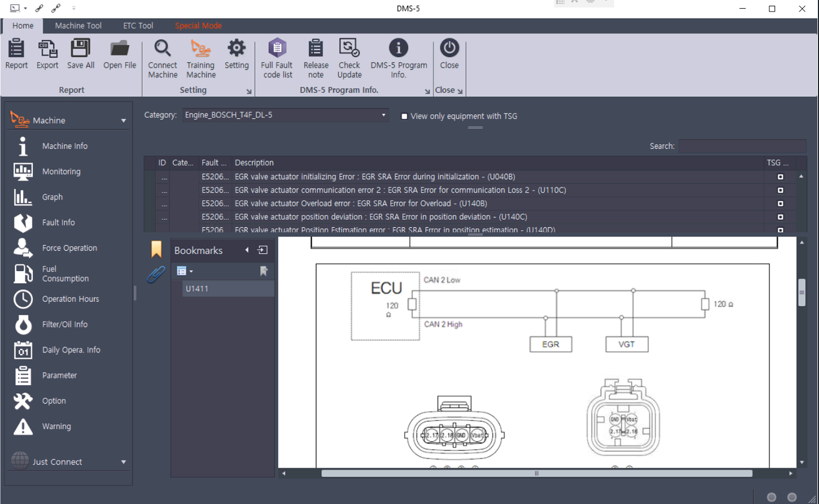This screenshot has width=819, height=504.
Task: Open Fuel Consumption in sidebar
Action: 65,273
